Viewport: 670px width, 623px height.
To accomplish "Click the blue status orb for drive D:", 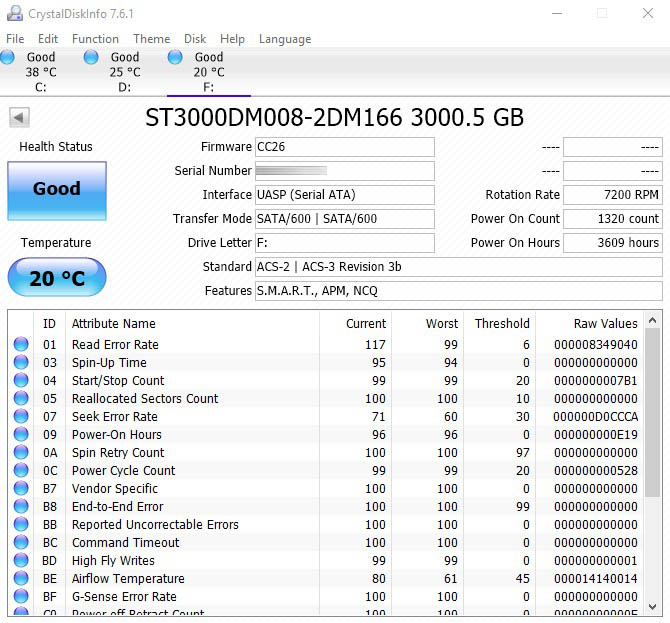I will point(91,57).
